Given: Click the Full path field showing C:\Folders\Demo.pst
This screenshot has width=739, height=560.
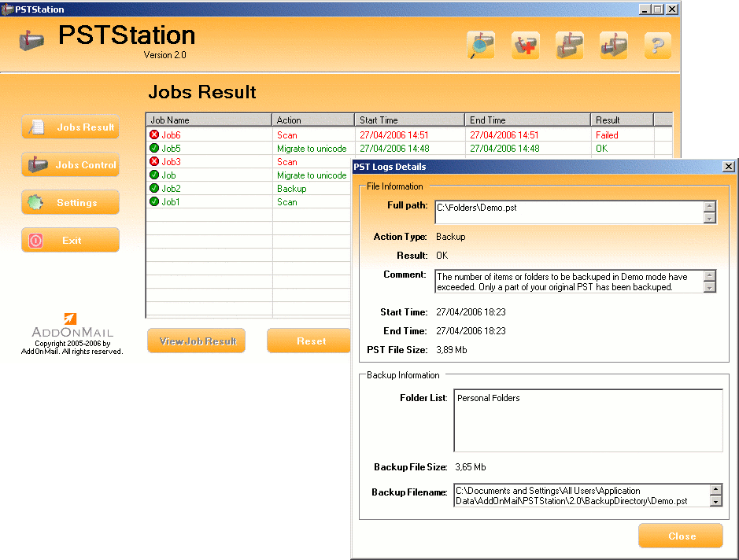Looking at the screenshot, I should [x=569, y=212].
